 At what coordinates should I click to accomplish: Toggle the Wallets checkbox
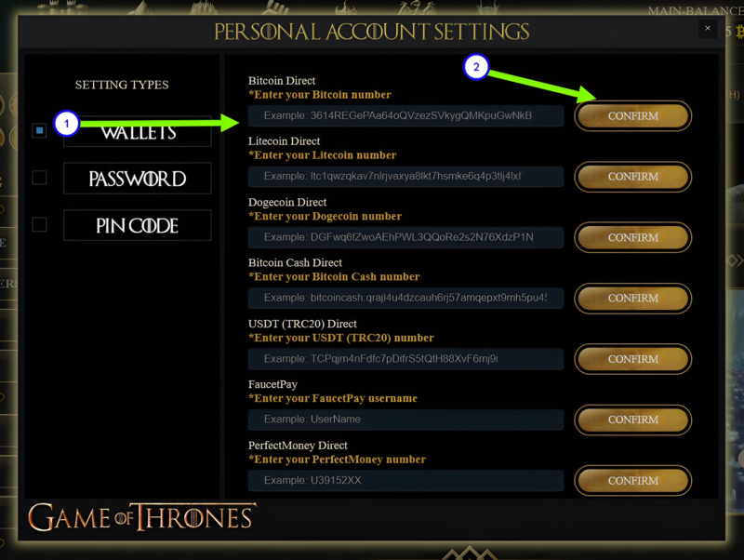tap(39, 130)
